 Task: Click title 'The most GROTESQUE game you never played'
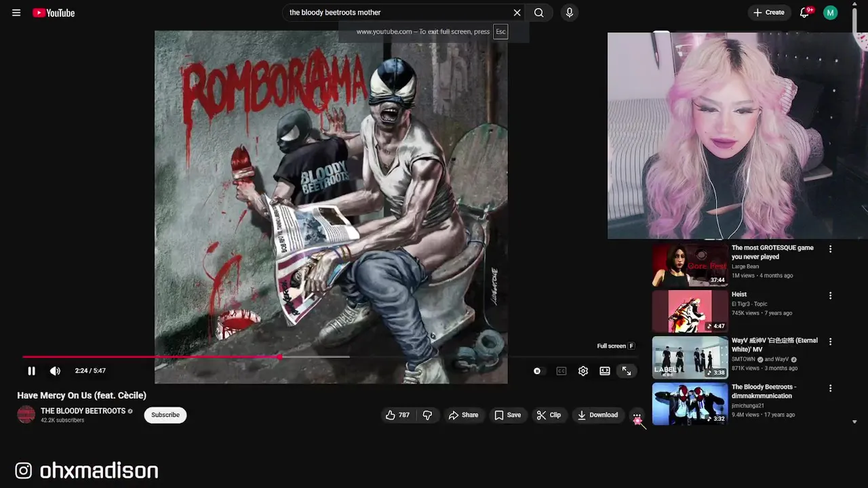[x=772, y=252]
